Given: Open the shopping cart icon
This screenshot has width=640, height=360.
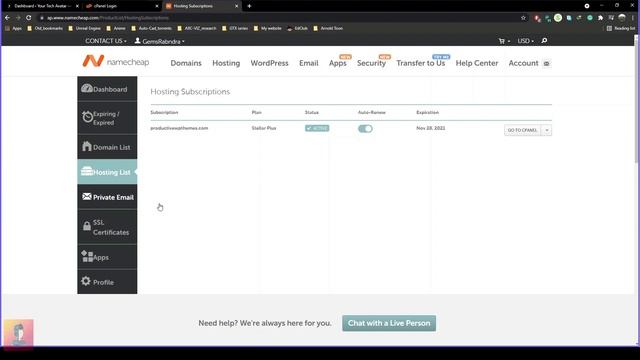Looking at the screenshot, I should click(502, 41).
